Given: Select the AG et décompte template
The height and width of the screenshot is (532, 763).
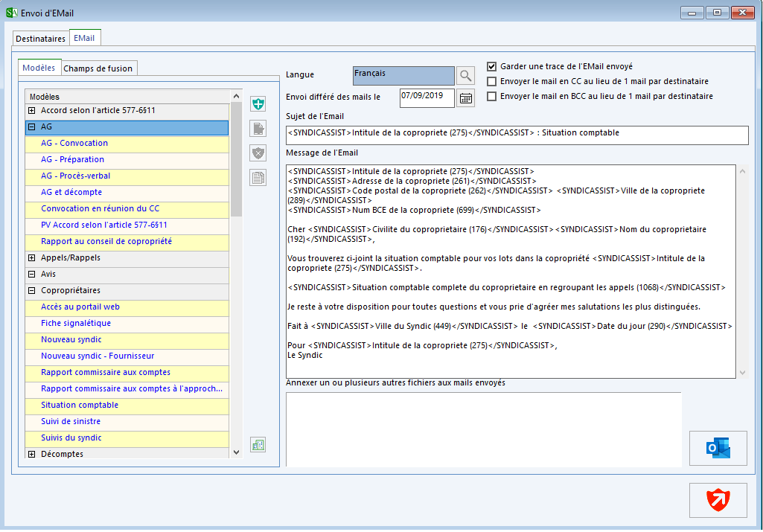Looking at the screenshot, I should [127, 192].
